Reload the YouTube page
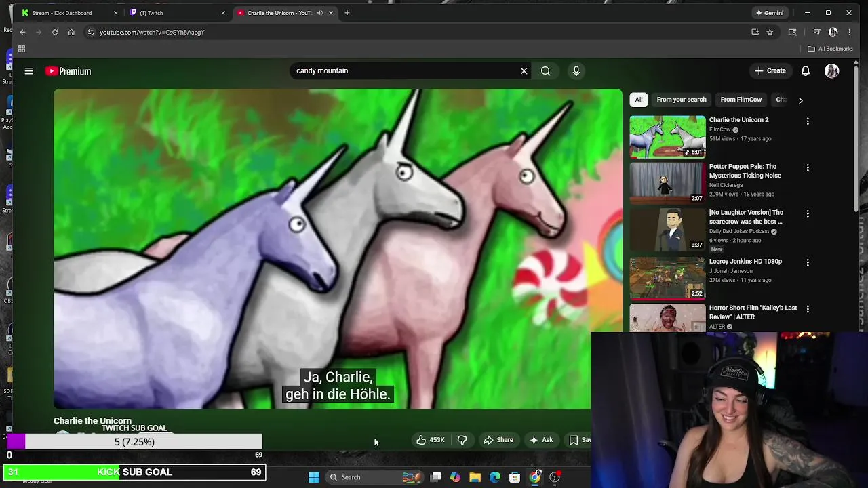 coord(55,32)
